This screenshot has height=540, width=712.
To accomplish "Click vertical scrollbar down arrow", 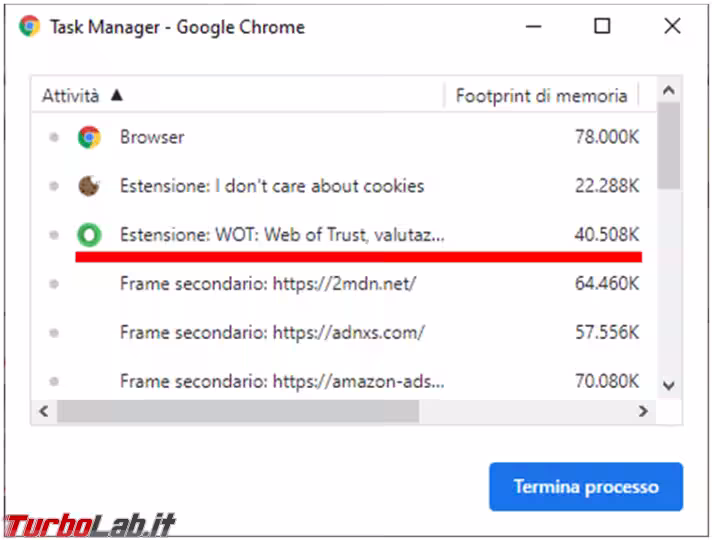I will [x=670, y=385].
